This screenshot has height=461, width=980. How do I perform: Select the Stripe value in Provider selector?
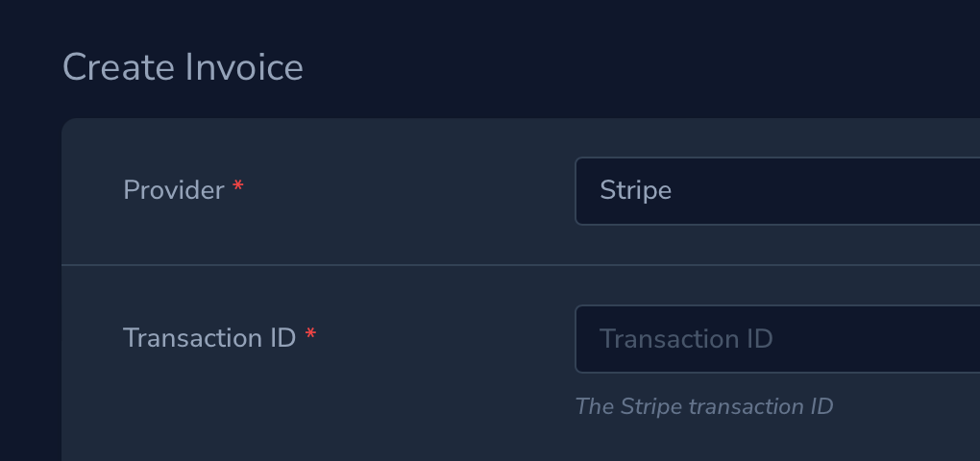pos(635,190)
